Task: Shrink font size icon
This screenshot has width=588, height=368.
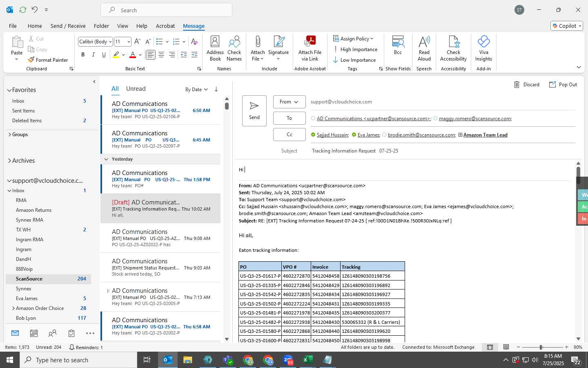Action: (x=148, y=41)
